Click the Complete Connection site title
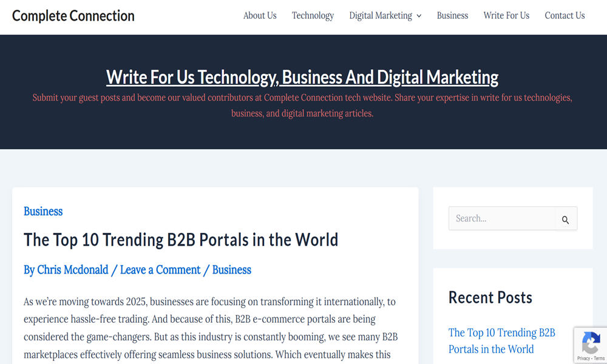The width and height of the screenshot is (607, 364). click(73, 16)
